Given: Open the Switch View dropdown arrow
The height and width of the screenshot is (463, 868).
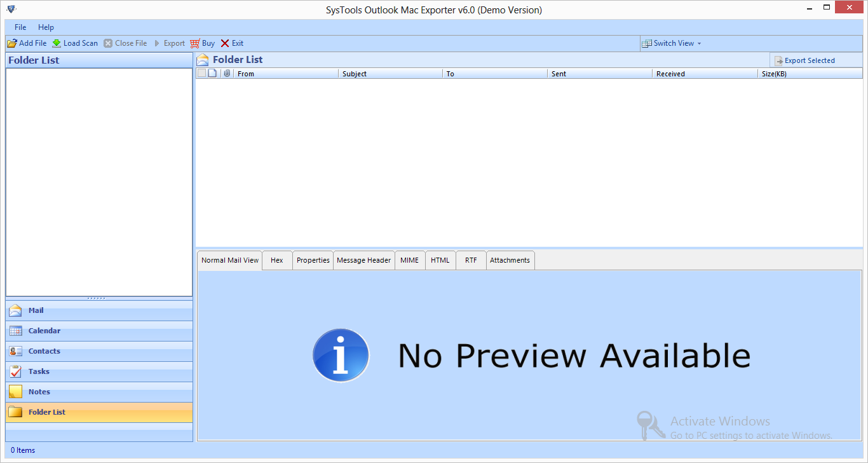Looking at the screenshot, I should coord(700,43).
